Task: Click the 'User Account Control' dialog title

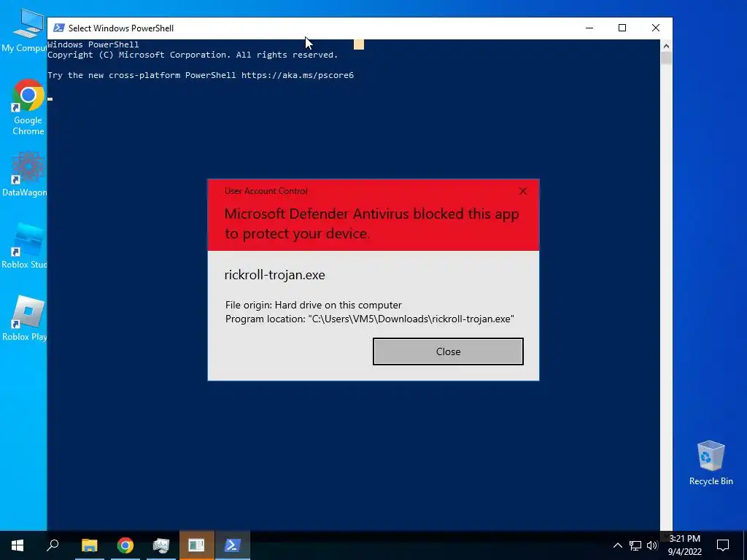Action: coord(266,191)
